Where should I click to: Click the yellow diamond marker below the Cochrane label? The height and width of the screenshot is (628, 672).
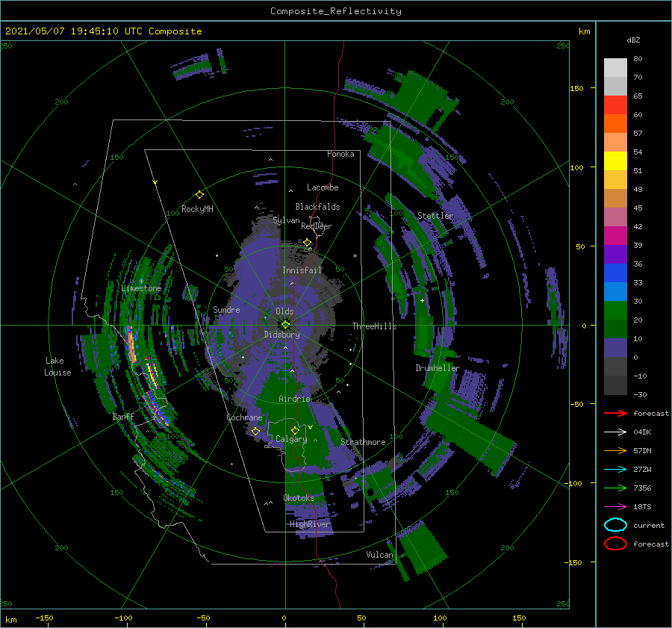[255, 431]
